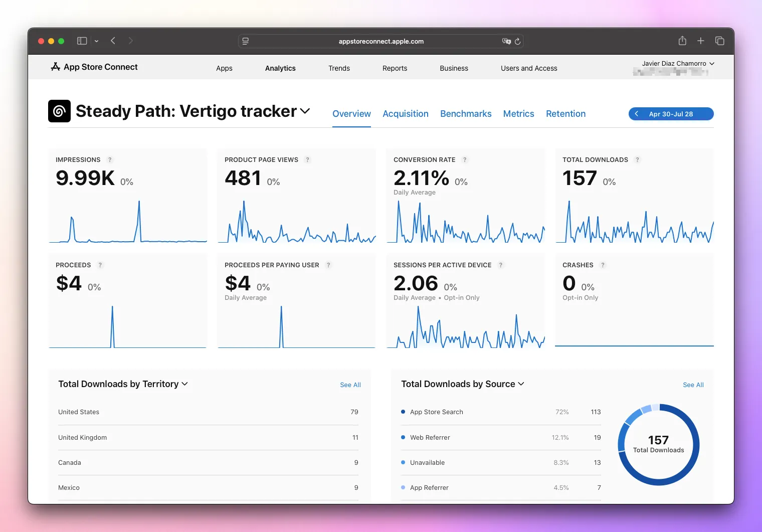Viewport: 762px width, 532px height.
Task: Click the help icon beside Impressions
Action: pyautogui.click(x=110, y=160)
